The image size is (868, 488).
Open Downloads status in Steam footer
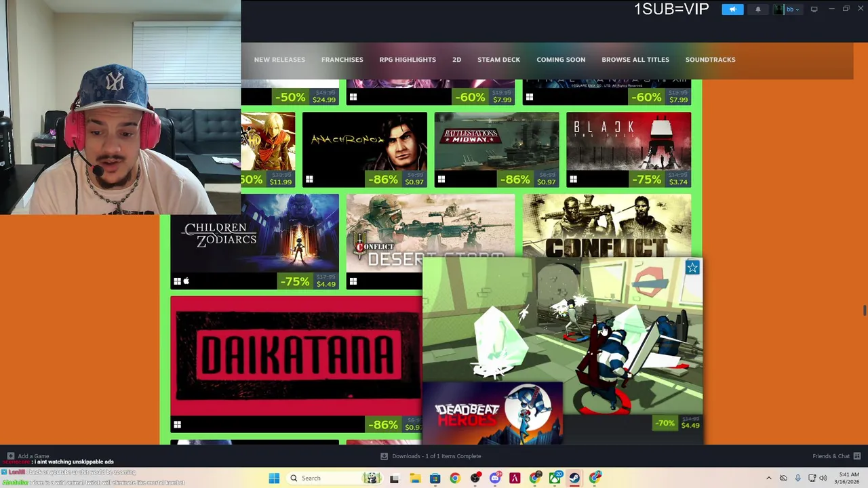(x=431, y=456)
